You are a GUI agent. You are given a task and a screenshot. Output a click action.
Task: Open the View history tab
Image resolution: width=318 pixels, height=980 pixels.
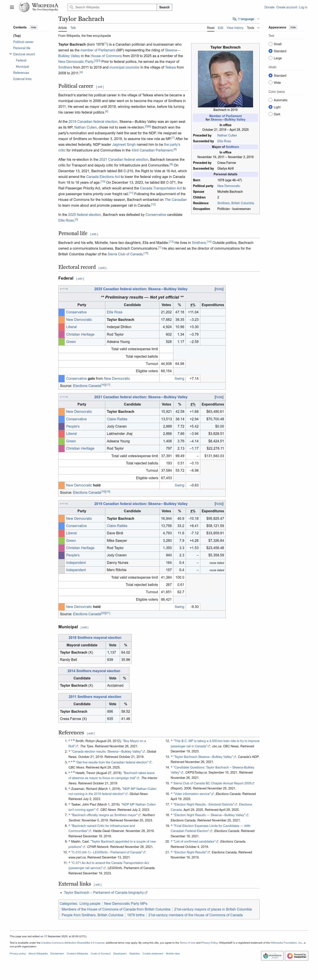[235, 28]
